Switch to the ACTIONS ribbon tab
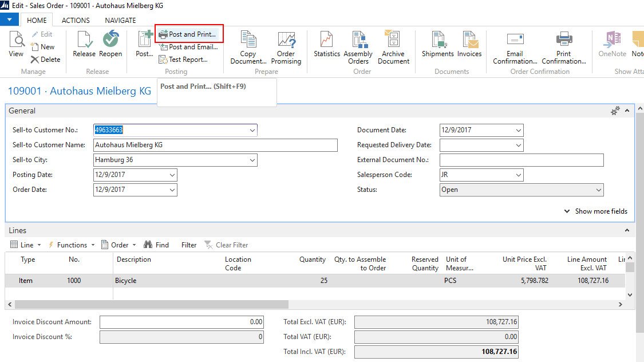Viewport: 644px width, 362px height. [75, 20]
